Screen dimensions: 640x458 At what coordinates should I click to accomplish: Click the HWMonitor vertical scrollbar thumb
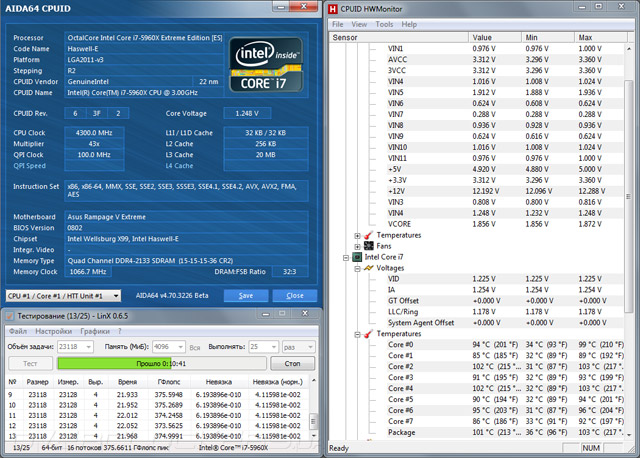629,196
